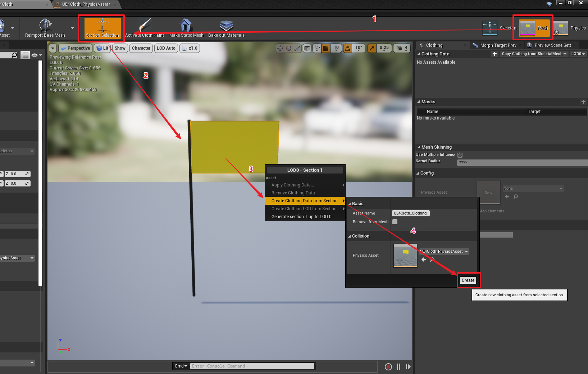The image size is (588, 374).
Task: Collapse the Config section
Action: pyautogui.click(x=418, y=173)
